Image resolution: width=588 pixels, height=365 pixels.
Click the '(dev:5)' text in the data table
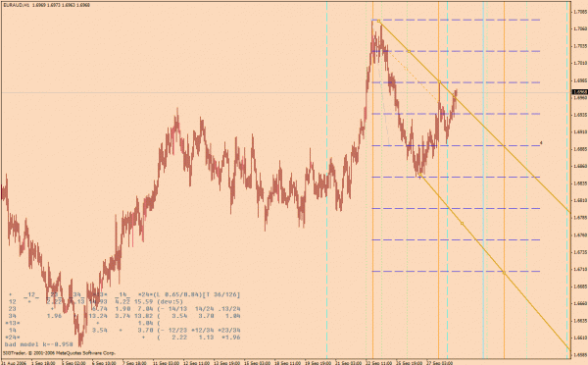pyautogui.click(x=171, y=301)
